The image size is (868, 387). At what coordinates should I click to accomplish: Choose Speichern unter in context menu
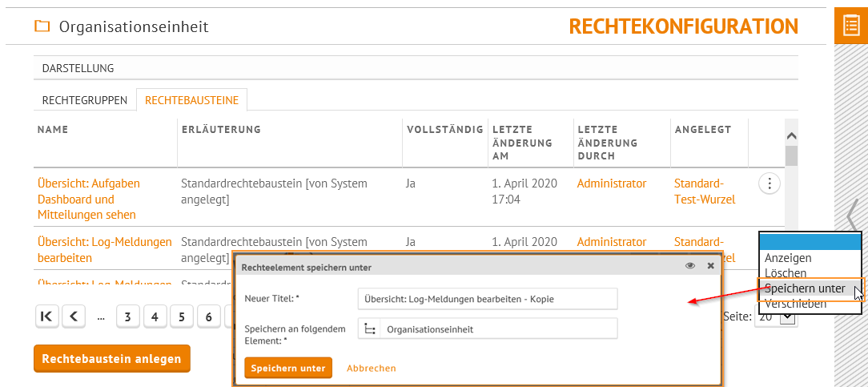pyautogui.click(x=805, y=288)
